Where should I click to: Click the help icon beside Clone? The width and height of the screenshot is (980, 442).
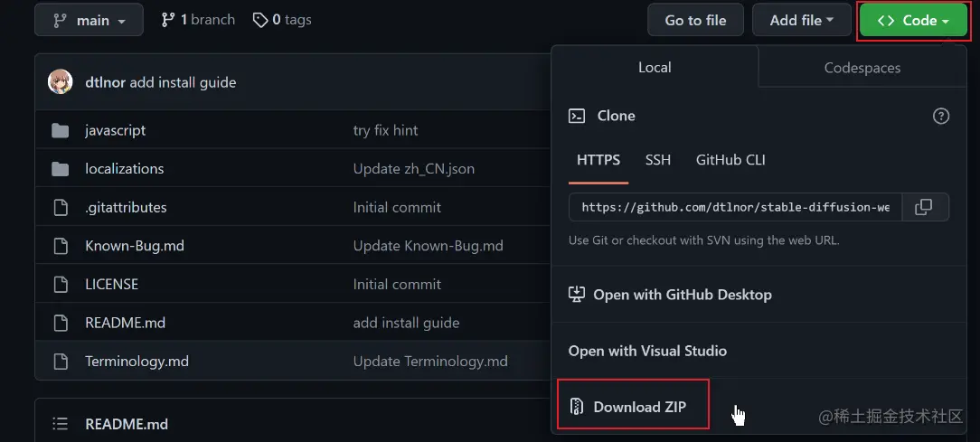pos(940,116)
